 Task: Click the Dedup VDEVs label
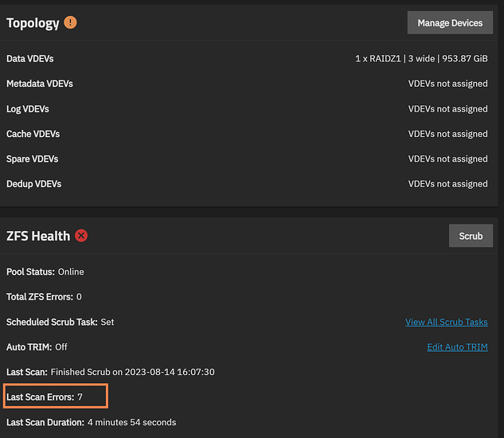[x=33, y=184]
